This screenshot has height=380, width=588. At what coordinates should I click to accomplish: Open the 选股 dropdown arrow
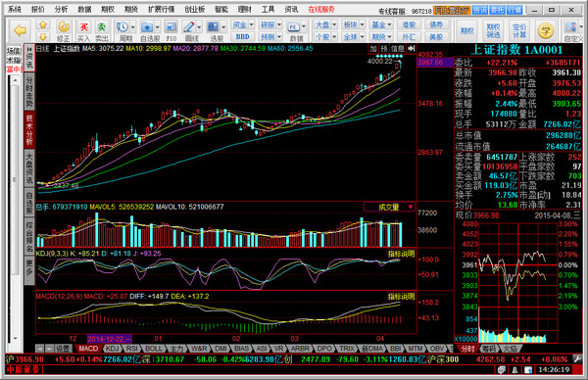coord(223,27)
